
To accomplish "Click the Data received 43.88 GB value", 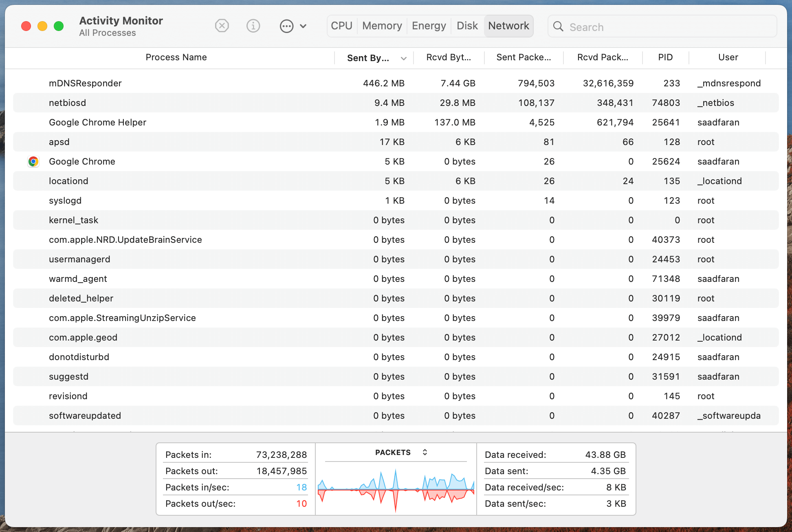I will coord(605,455).
